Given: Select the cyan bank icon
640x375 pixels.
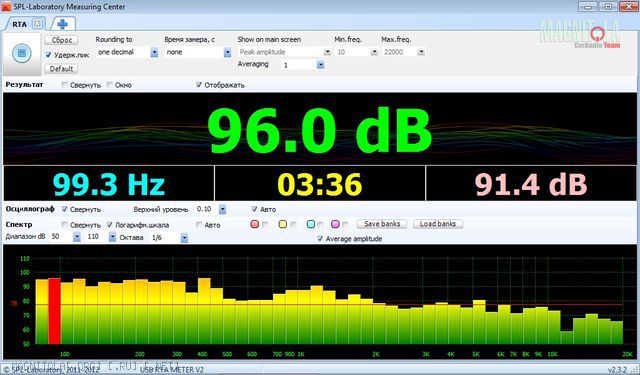Looking at the screenshot, I should pyautogui.click(x=311, y=224).
